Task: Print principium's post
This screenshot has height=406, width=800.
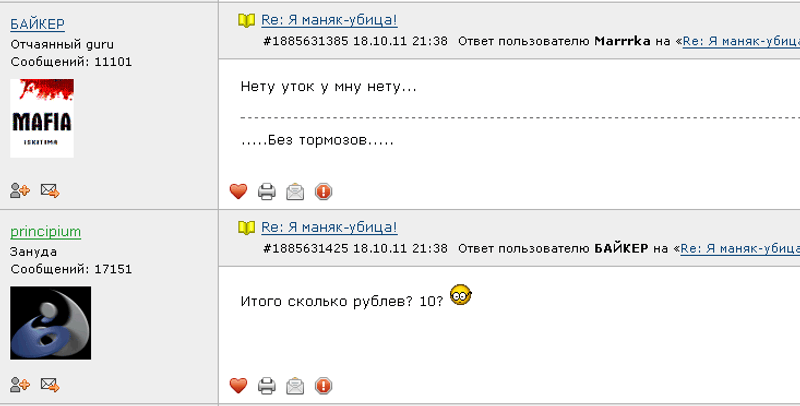Action: tap(267, 385)
